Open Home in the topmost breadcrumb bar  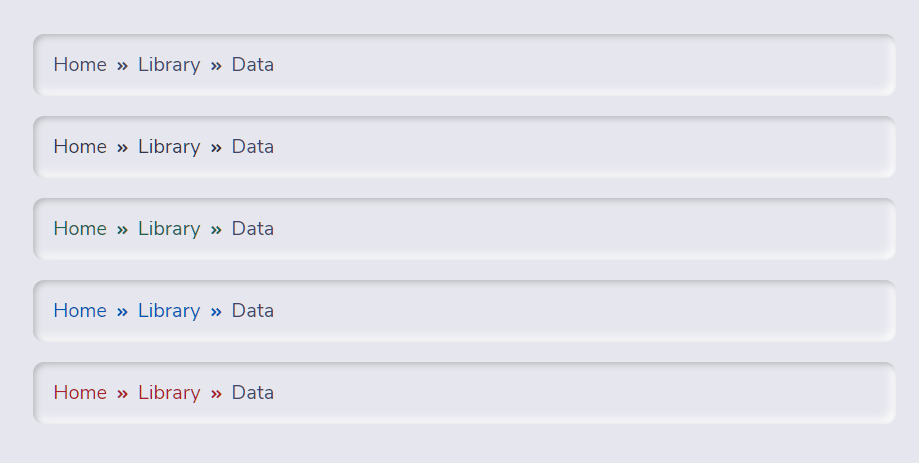[80, 64]
